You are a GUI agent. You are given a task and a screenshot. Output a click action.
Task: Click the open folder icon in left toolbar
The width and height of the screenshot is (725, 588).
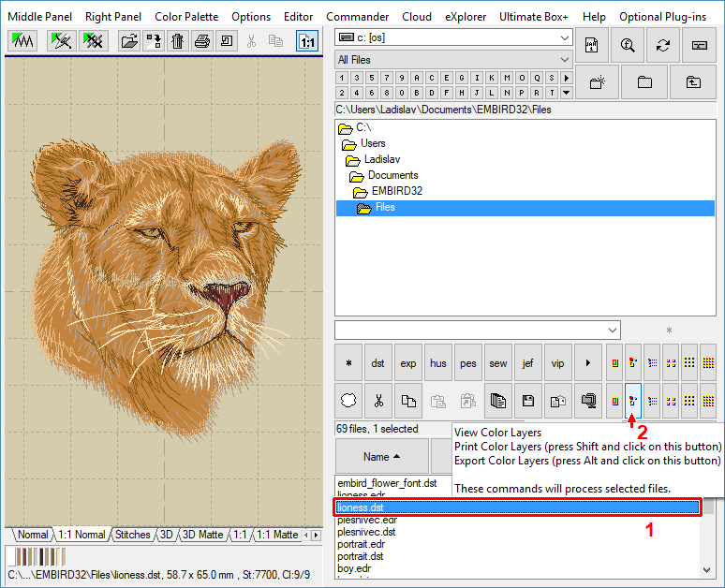[x=129, y=41]
